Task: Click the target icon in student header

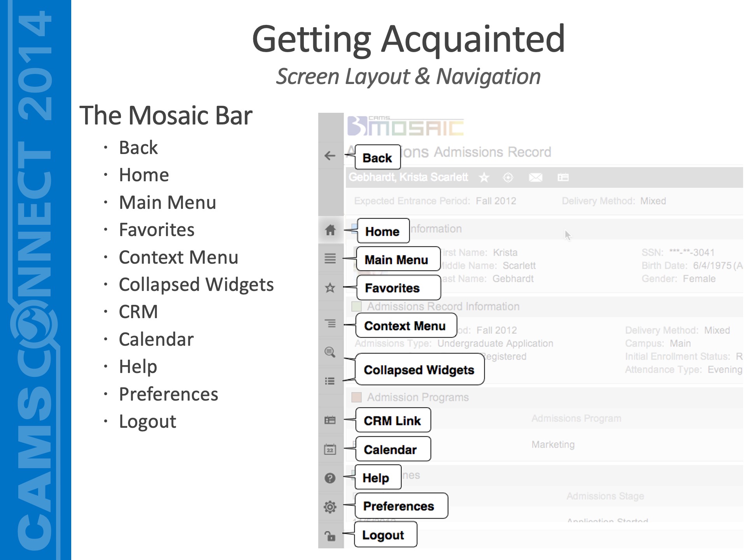Action: click(x=508, y=178)
